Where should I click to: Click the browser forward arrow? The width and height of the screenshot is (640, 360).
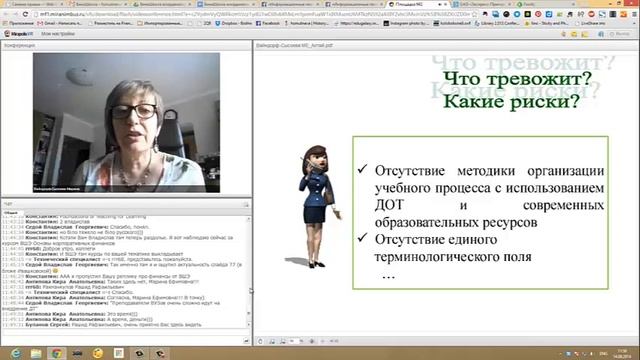point(16,14)
